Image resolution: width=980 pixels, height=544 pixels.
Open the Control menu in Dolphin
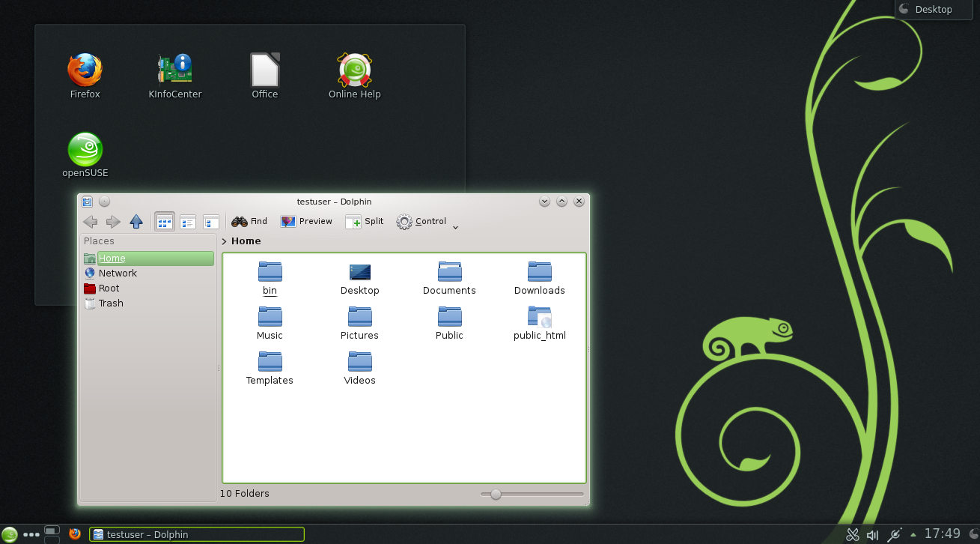(x=421, y=222)
